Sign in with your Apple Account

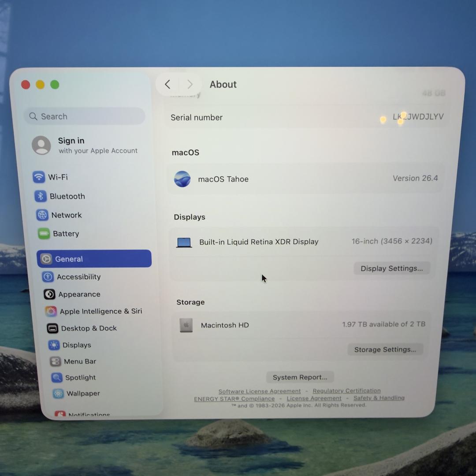85,145
